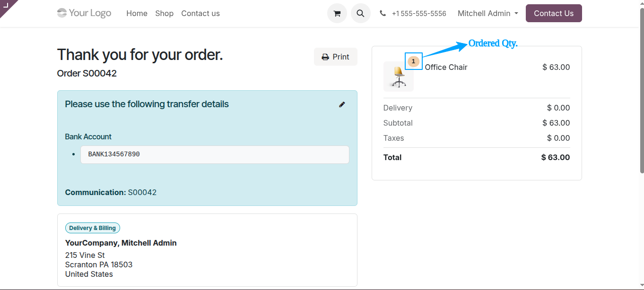The width and height of the screenshot is (644, 290).
Task: Click the quantity badge showing 1
Action: (x=413, y=61)
